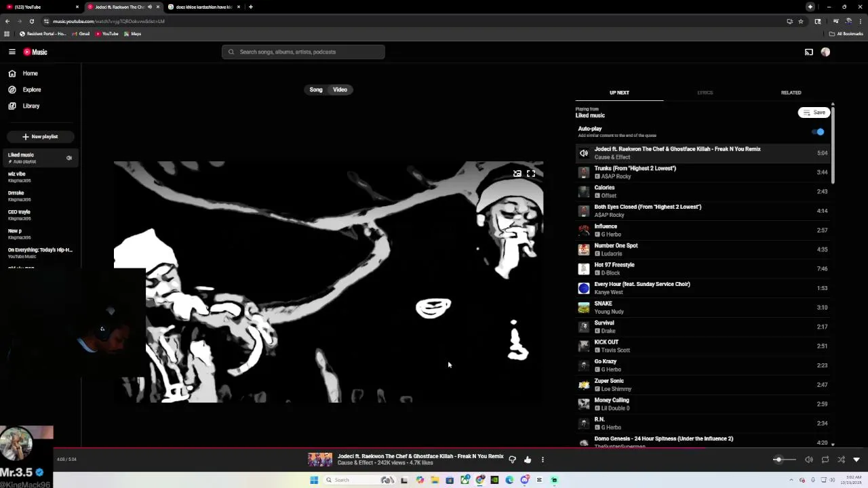868x488 pixels.
Task: Play Zuper Sonic by Loe Shimmy
Action: pos(703,384)
